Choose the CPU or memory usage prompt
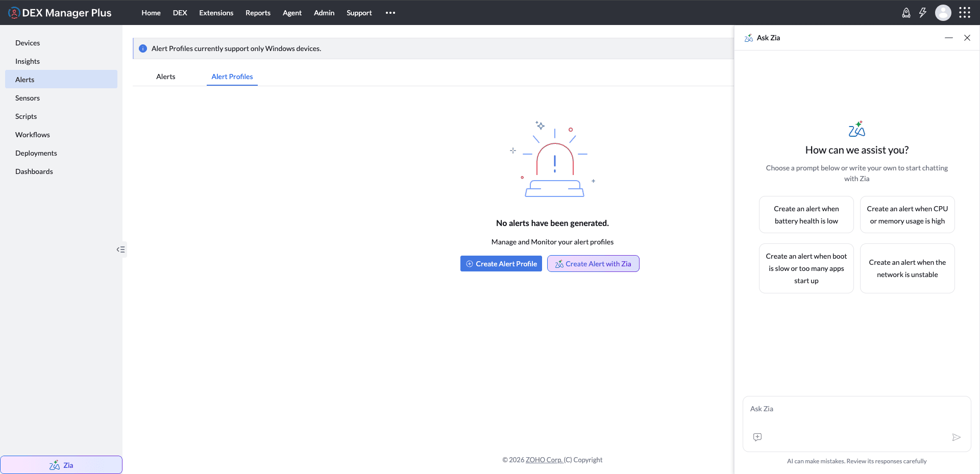The height and width of the screenshot is (474, 980). point(908,215)
